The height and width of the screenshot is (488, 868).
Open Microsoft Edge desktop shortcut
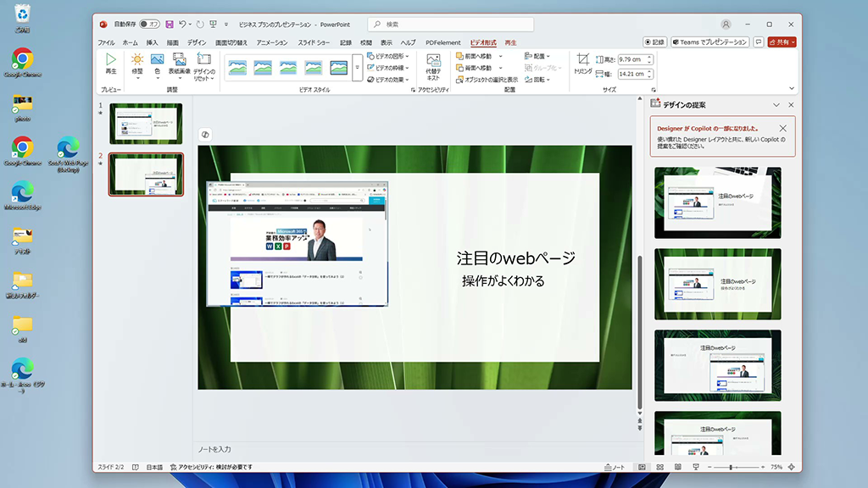pyautogui.click(x=22, y=196)
